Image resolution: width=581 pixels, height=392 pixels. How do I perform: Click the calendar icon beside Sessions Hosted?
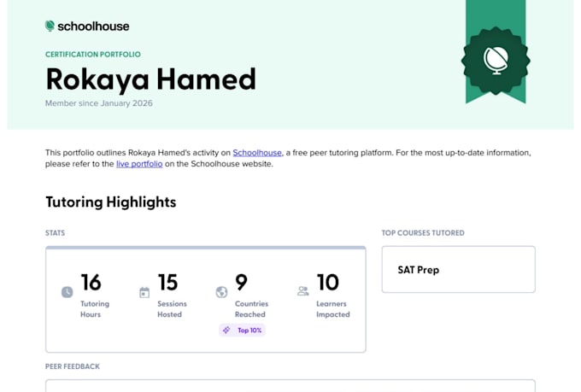coord(144,292)
